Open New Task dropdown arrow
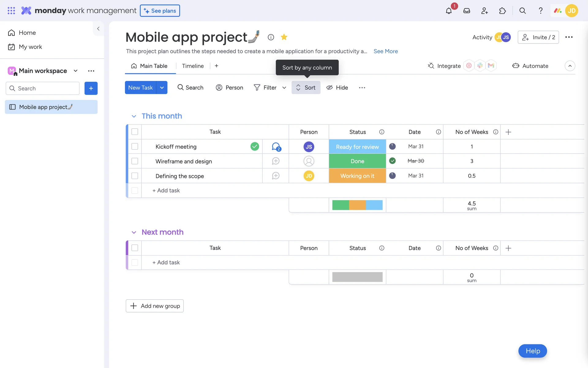The height and width of the screenshot is (368, 588). tap(162, 88)
